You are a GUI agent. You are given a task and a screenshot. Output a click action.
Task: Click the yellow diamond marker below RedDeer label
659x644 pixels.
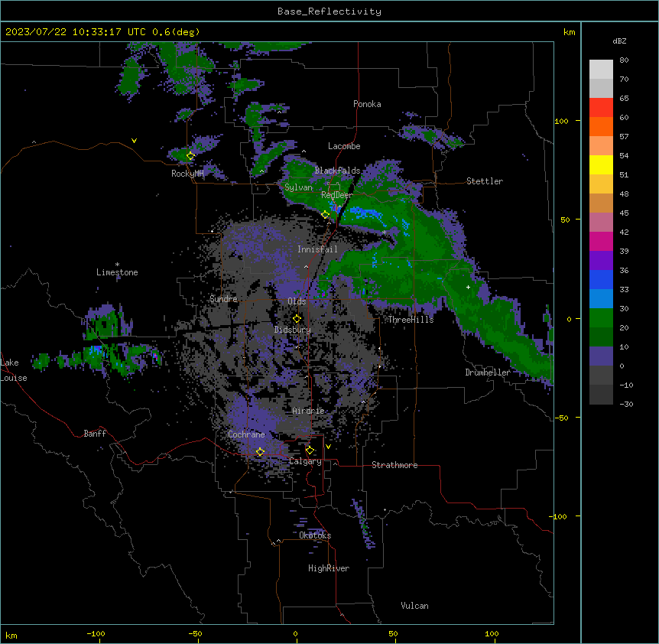325,215
